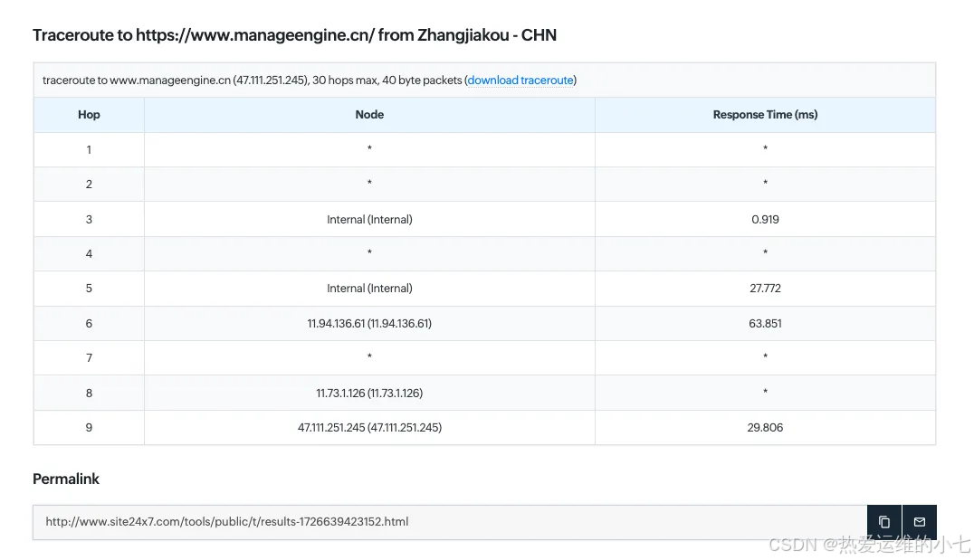Select the response time 27.772
974x560 pixels.
[765, 288]
